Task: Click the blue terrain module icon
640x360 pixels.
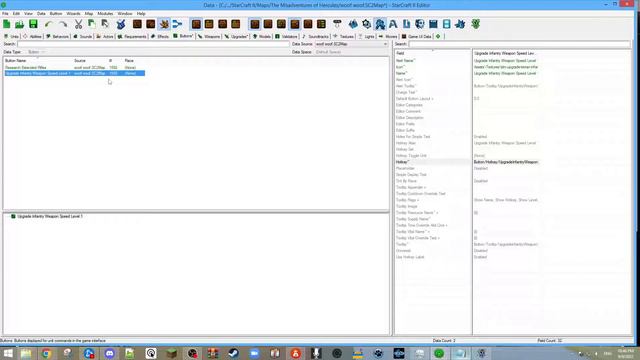Action: (353, 24)
